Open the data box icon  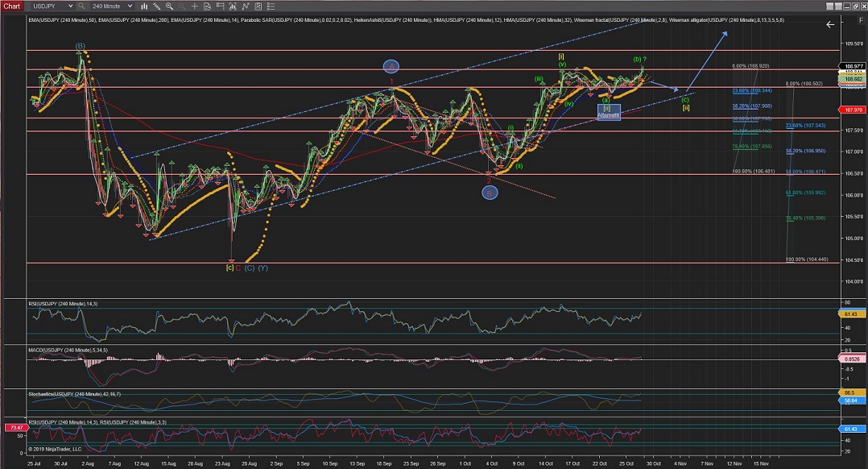pyautogui.click(x=207, y=6)
